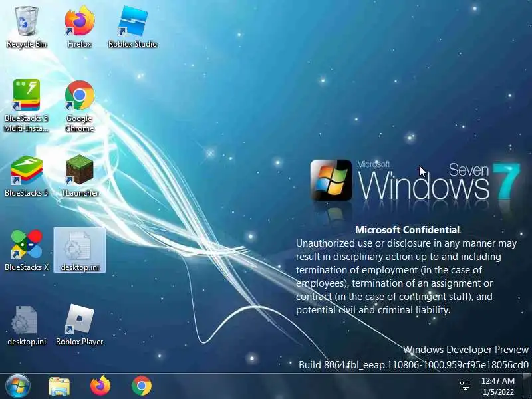Select the BlueStacks 5 Multi-Instance shortcut
Screen dimensions: 532x399
(27, 106)
